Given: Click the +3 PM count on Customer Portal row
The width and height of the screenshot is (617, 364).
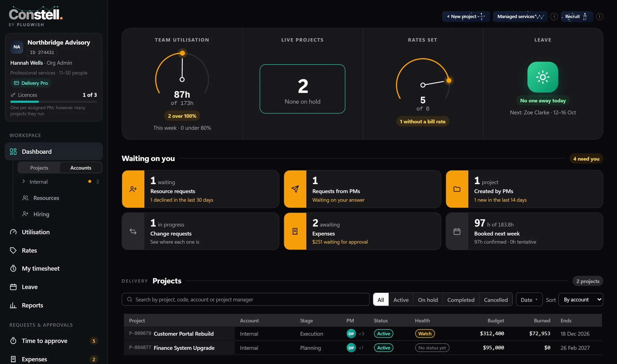Looking at the screenshot, I should (361, 334).
